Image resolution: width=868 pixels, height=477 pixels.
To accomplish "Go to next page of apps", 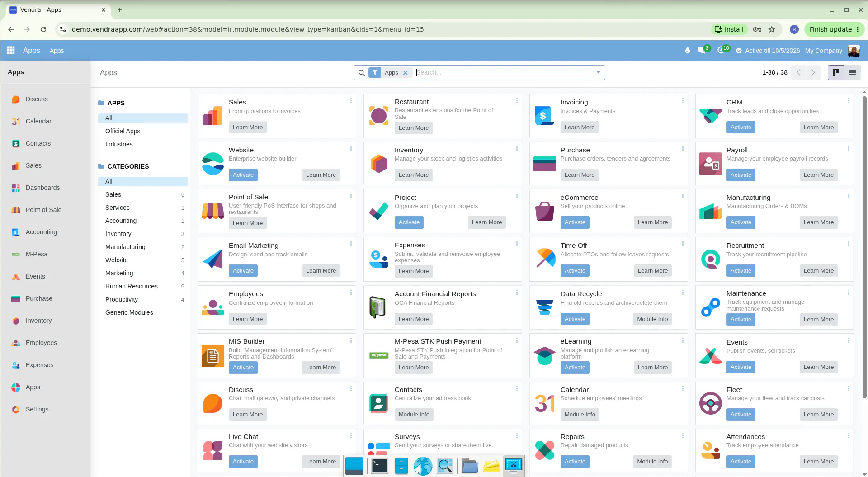I will (813, 72).
